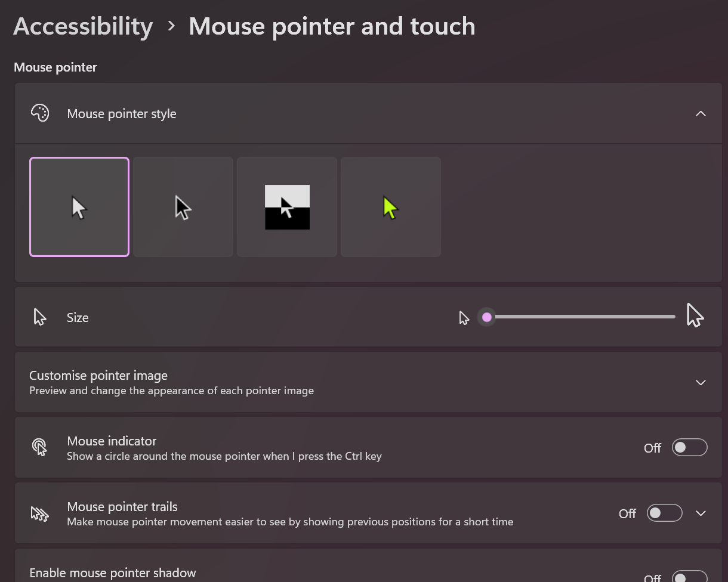The image size is (728, 582).
Task: Click the Mouse indicator icon
Action: pyautogui.click(x=40, y=447)
